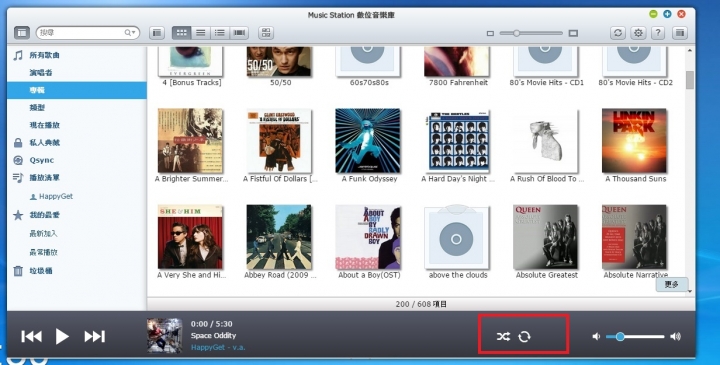Open Linkin Park A Thousand Suns cover
Viewport: 720px width, 365px height.
[x=634, y=141]
